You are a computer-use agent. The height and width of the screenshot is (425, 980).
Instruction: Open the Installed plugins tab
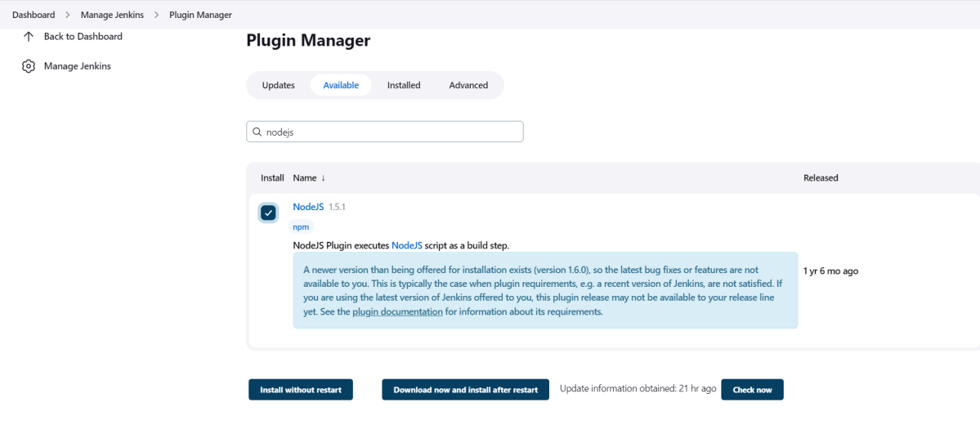coord(404,85)
